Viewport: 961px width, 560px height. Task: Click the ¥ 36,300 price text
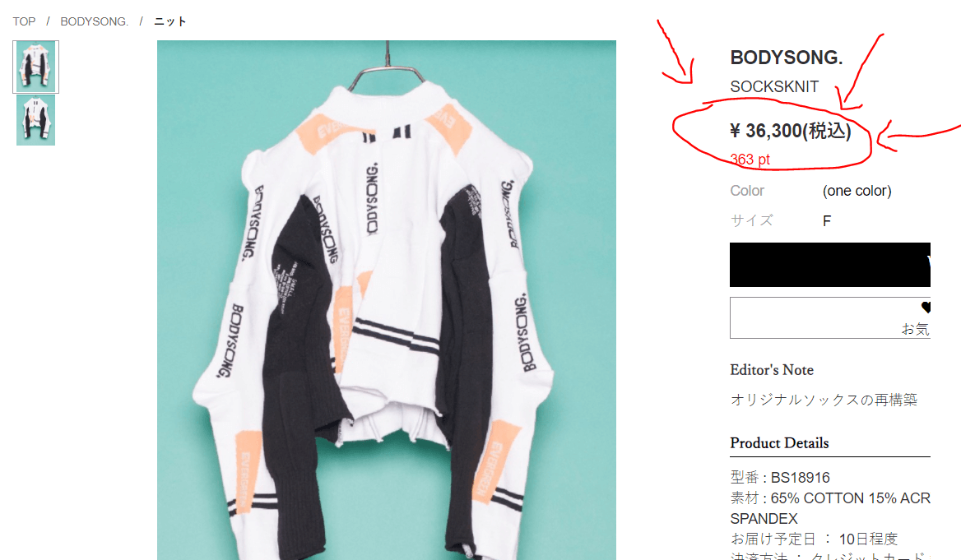click(x=790, y=131)
